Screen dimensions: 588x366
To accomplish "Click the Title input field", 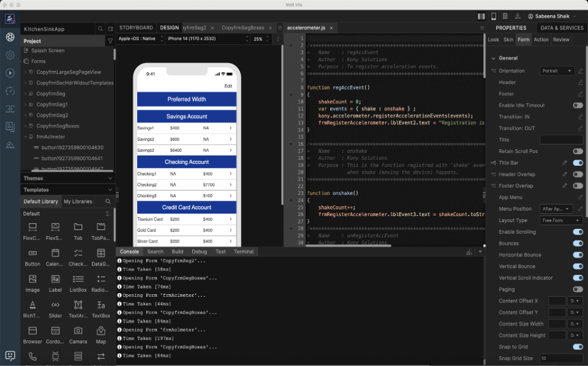I will click(x=560, y=140).
